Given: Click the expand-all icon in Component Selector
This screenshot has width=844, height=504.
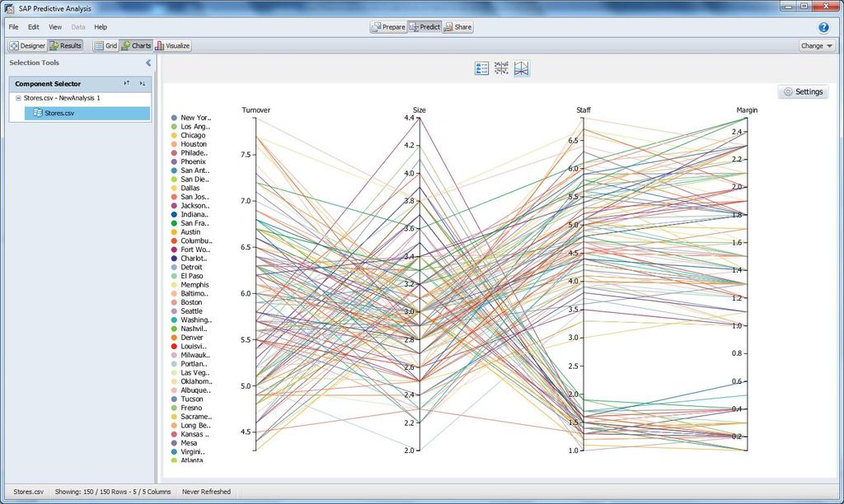Looking at the screenshot, I should point(126,83).
